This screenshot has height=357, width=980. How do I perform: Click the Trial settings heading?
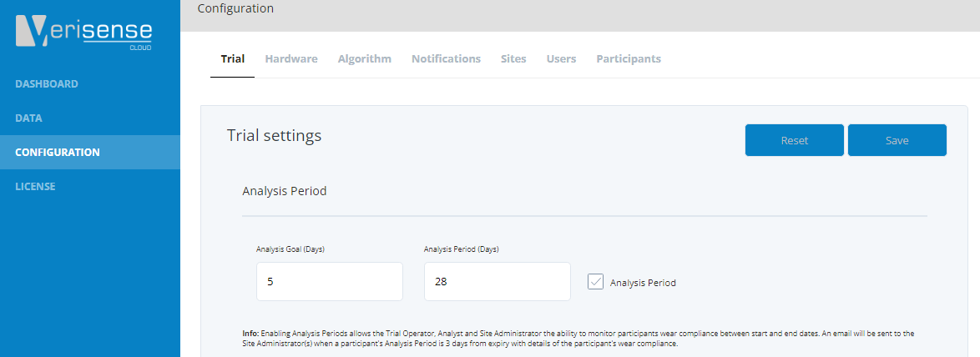click(275, 135)
